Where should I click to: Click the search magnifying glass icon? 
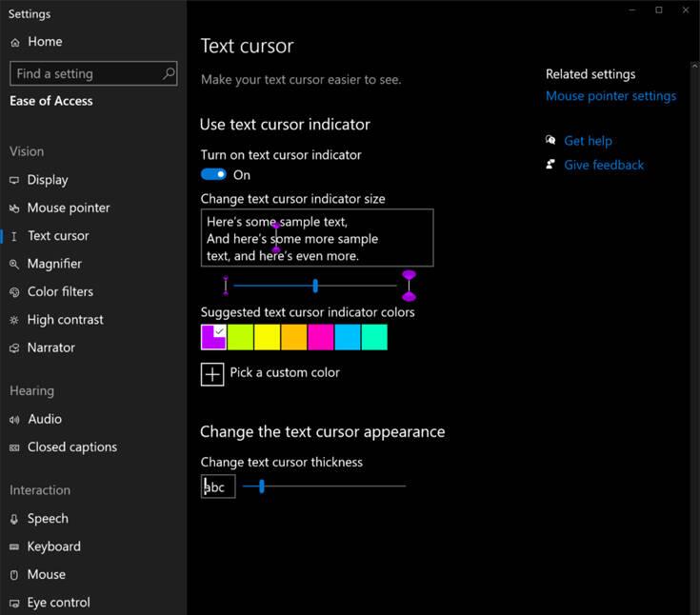click(169, 73)
